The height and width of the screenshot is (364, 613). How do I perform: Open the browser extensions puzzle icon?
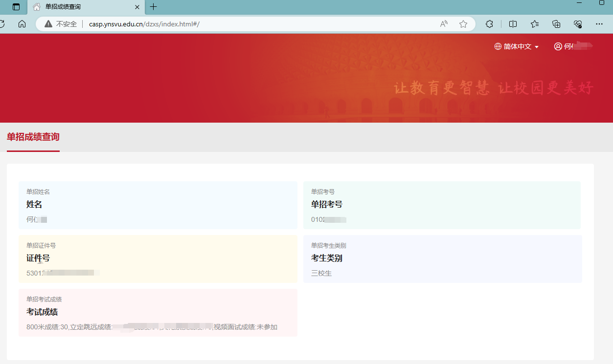pyautogui.click(x=489, y=24)
